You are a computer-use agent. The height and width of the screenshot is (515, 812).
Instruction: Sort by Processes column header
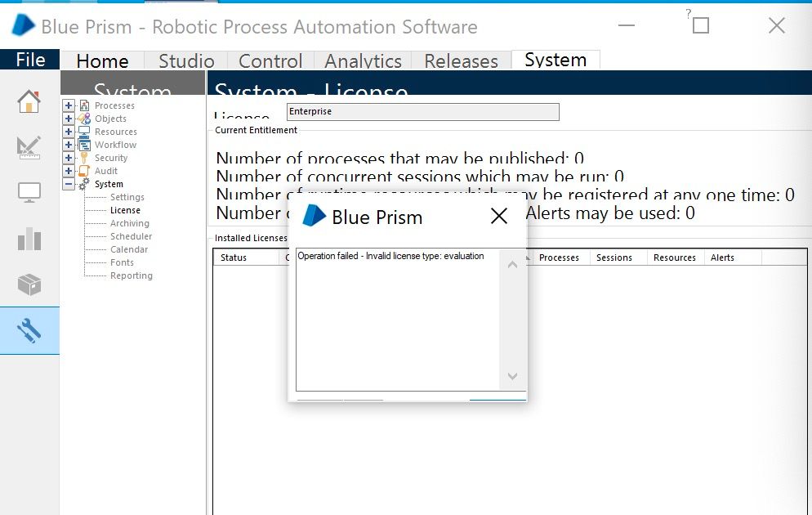[561, 257]
